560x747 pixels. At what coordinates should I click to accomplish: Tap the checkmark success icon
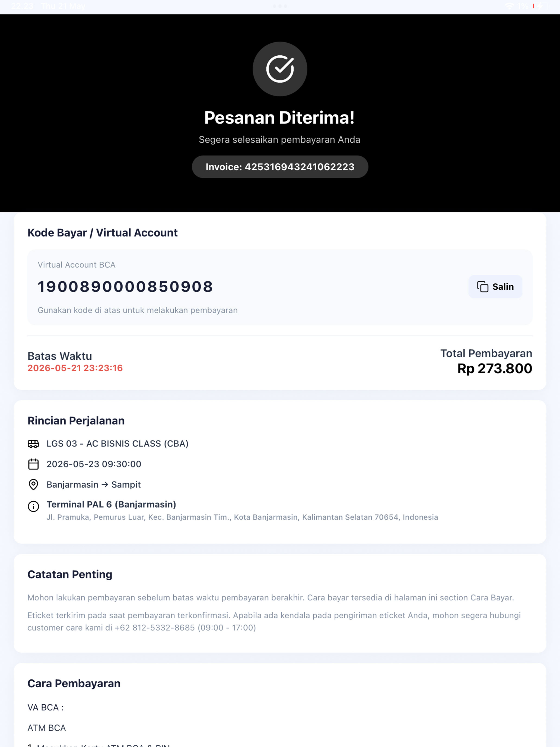pos(280,69)
